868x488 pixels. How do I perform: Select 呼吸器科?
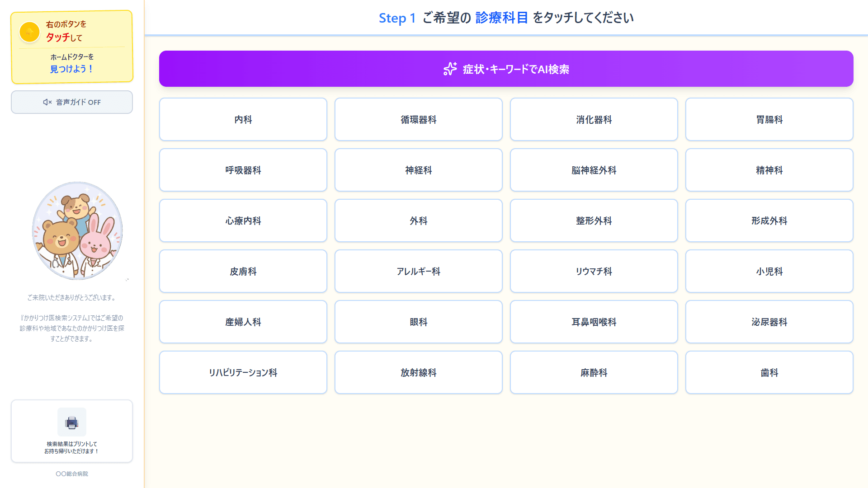click(x=243, y=170)
